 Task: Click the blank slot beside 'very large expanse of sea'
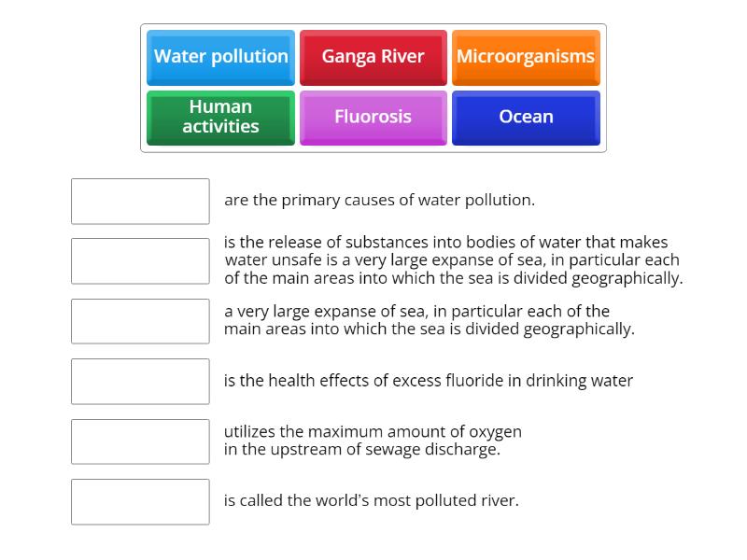[140, 320]
